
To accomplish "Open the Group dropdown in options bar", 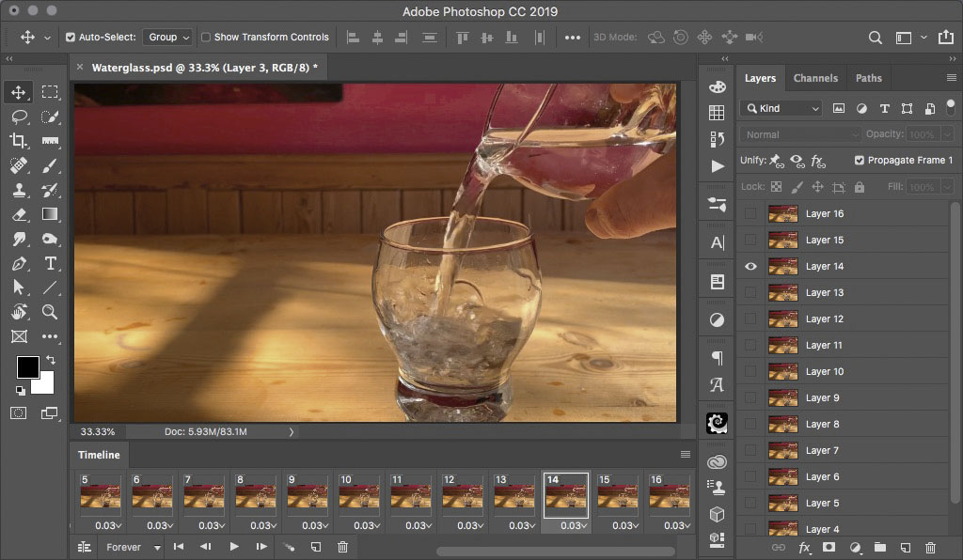I will (x=167, y=37).
